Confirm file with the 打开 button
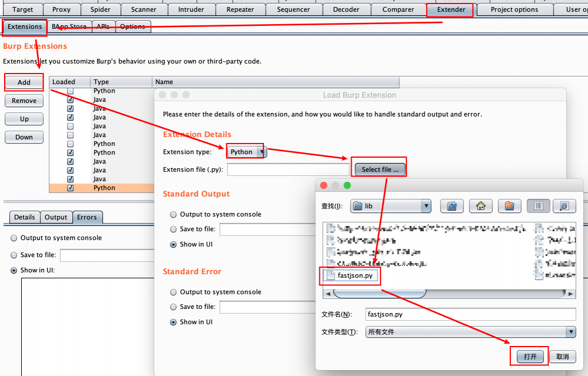 pyautogui.click(x=530, y=357)
